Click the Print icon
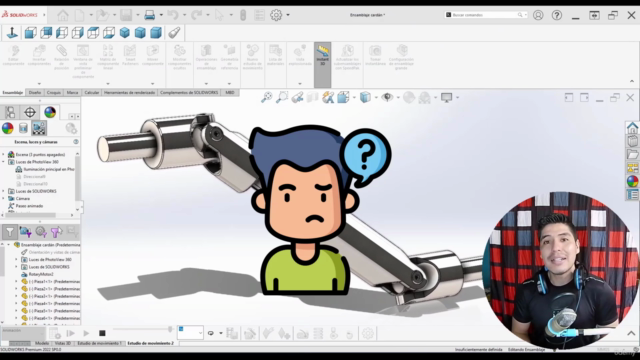This screenshot has height=360, width=640. (150, 16)
